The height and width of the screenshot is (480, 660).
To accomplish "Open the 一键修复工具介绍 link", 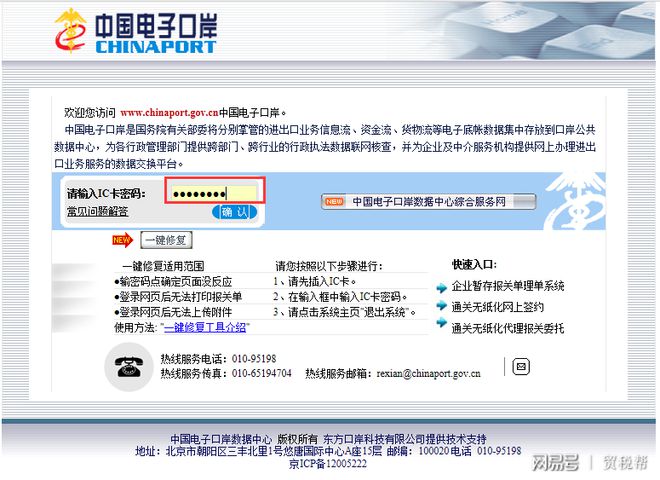I will (205, 327).
